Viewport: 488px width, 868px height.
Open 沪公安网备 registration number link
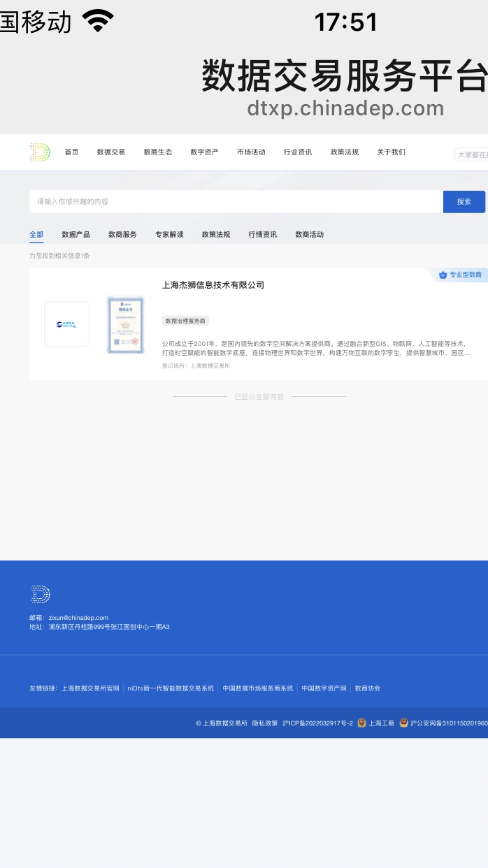click(x=449, y=723)
